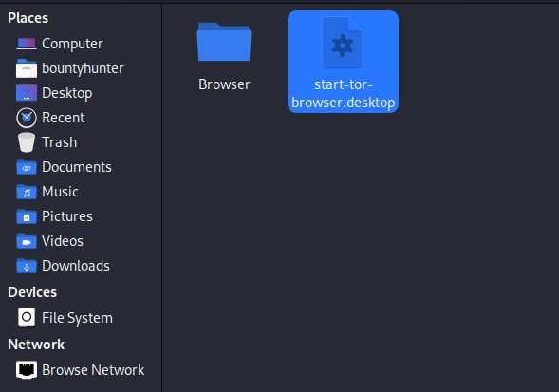Click the Computer laptop icon in Places

tap(27, 44)
